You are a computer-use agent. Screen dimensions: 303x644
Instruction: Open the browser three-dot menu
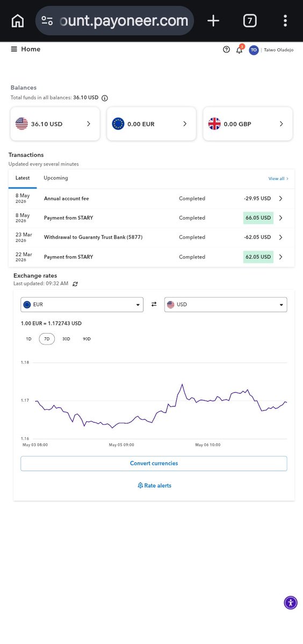(x=285, y=20)
